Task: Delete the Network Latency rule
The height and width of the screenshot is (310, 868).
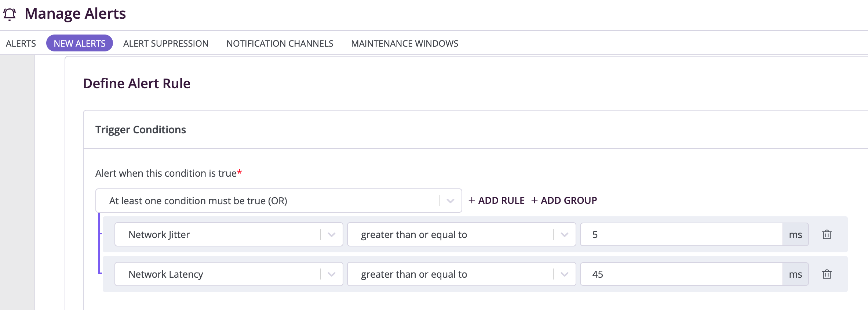Action: click(827, 274)
